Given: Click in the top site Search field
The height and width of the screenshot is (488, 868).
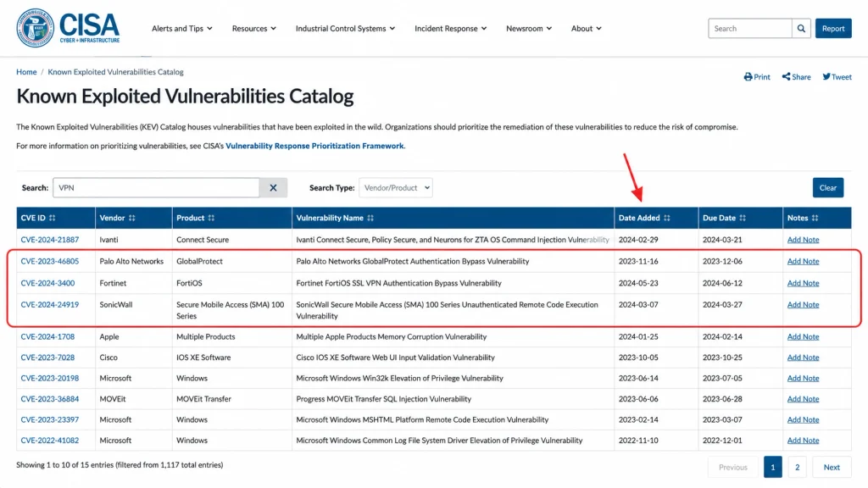Looking at the screenshot, I should 749,28.
